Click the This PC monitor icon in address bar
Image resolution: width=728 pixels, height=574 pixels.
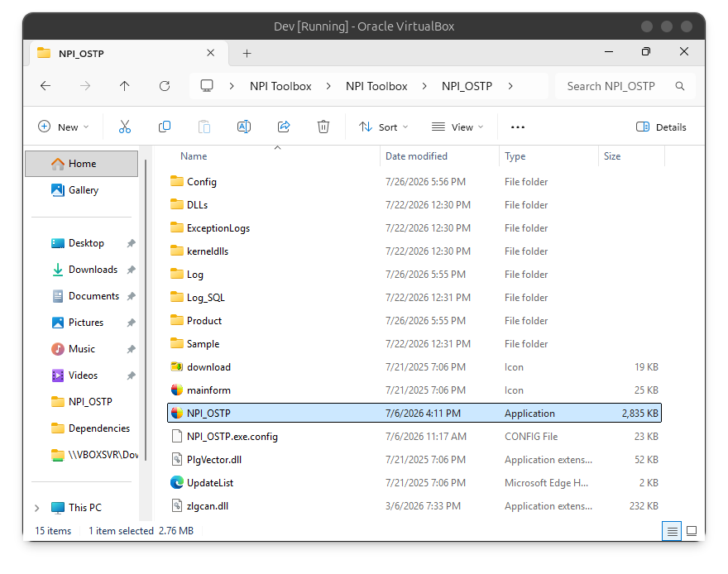[x=207, y=86]
